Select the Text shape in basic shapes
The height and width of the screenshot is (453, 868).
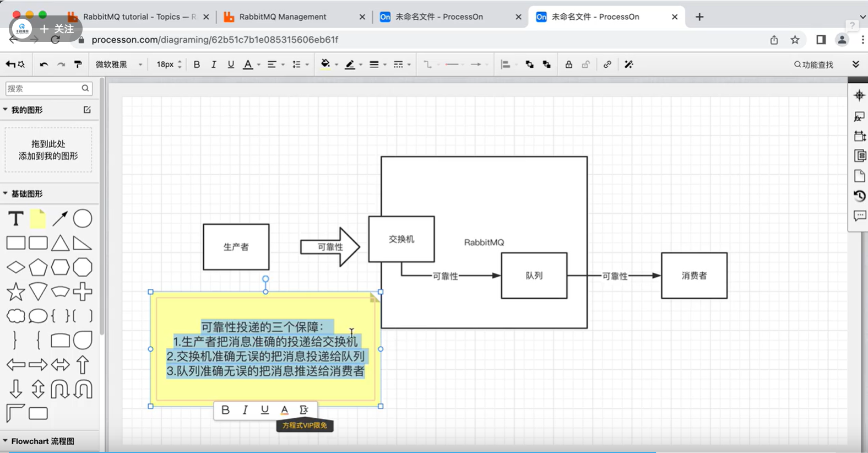16,219
